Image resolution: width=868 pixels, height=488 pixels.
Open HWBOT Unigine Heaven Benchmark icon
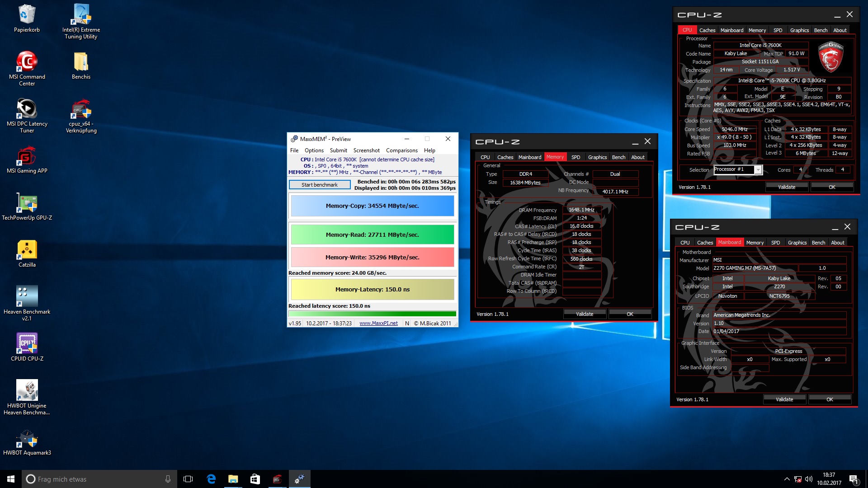27,397
